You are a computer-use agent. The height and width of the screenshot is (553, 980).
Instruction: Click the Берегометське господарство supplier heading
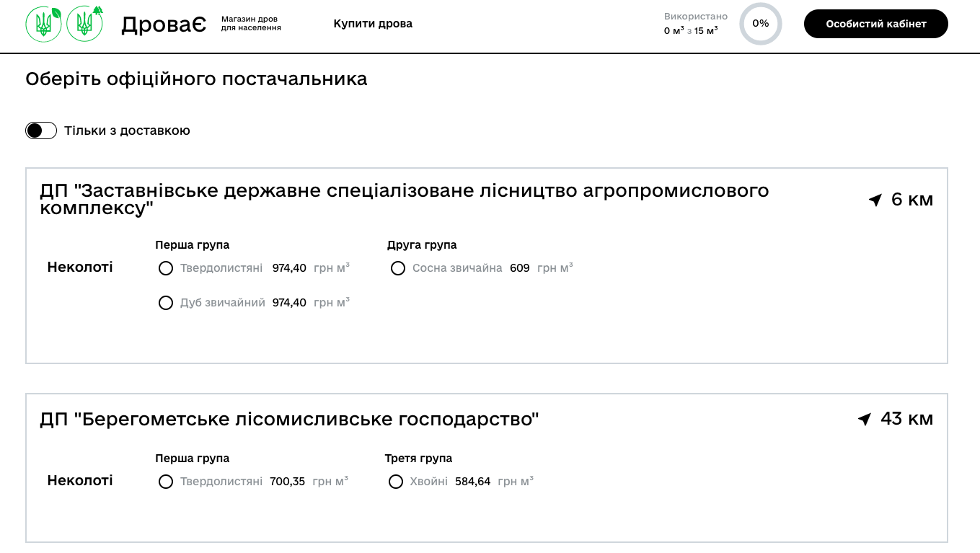pyautogui.click(x=289, y=419)
